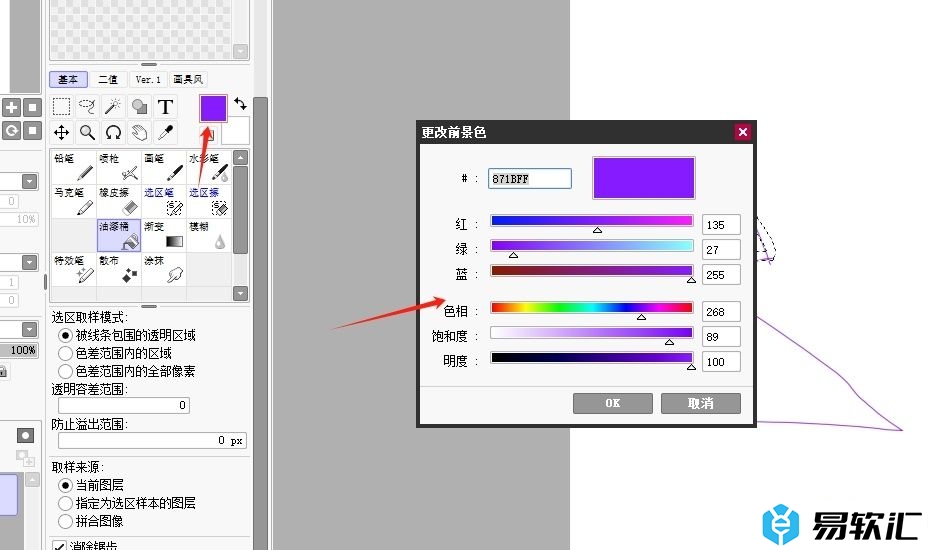This screenshot has width=928, height=550.
Task: Open the dropdown arrow above the 100% field
Action: point(30,329)
